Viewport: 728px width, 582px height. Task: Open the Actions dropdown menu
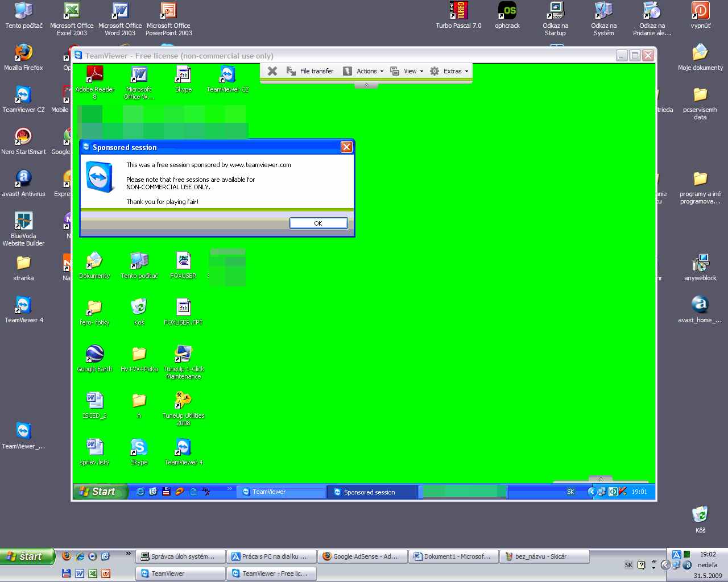[x=363, y=71]
